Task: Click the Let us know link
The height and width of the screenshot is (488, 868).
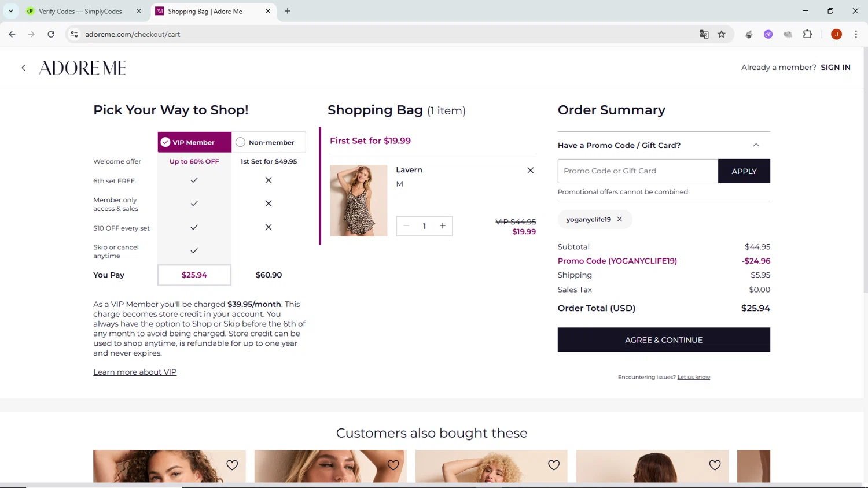Action: click(694, 377)
